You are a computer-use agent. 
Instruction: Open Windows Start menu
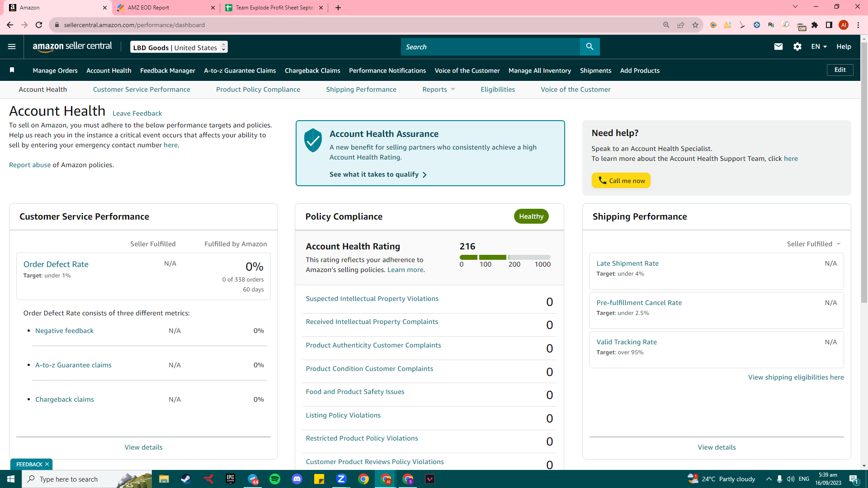coord(11,479)
